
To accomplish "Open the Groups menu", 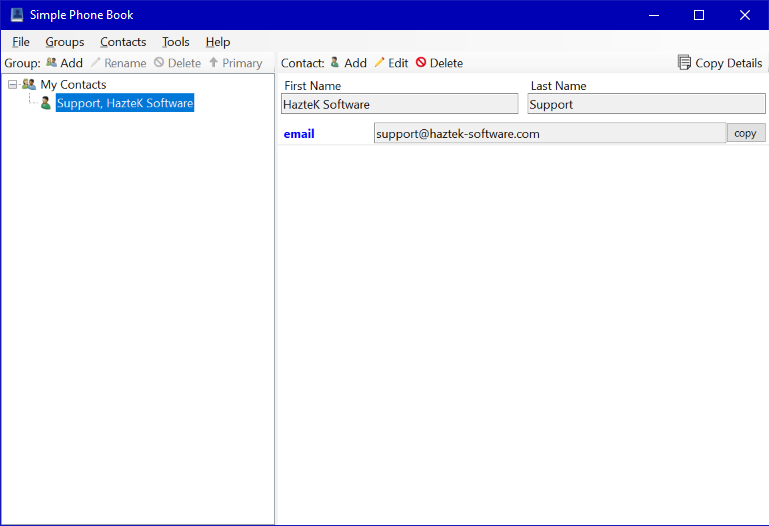I will (x=65, y=42).
